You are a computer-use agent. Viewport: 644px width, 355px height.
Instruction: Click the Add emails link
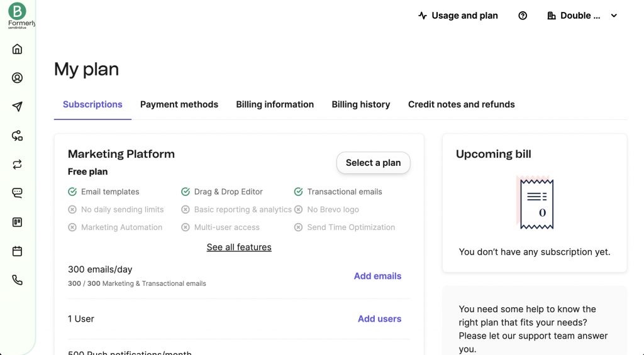point(377,276)
